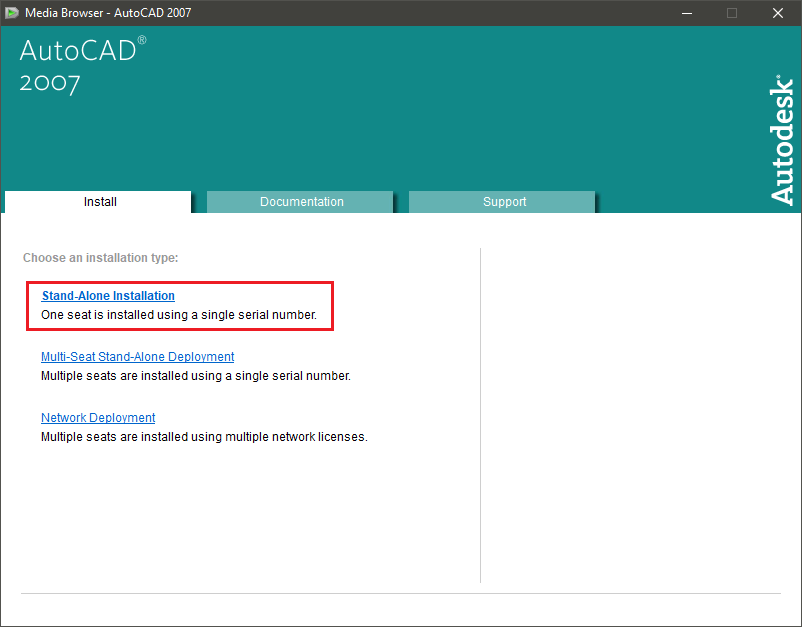Click the AutoCAD 2007 logo text
The image size is (802, 627).
coord(83,65)
